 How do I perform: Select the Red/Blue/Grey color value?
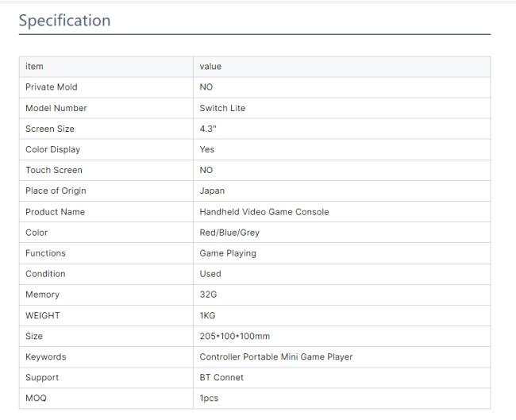229,233
